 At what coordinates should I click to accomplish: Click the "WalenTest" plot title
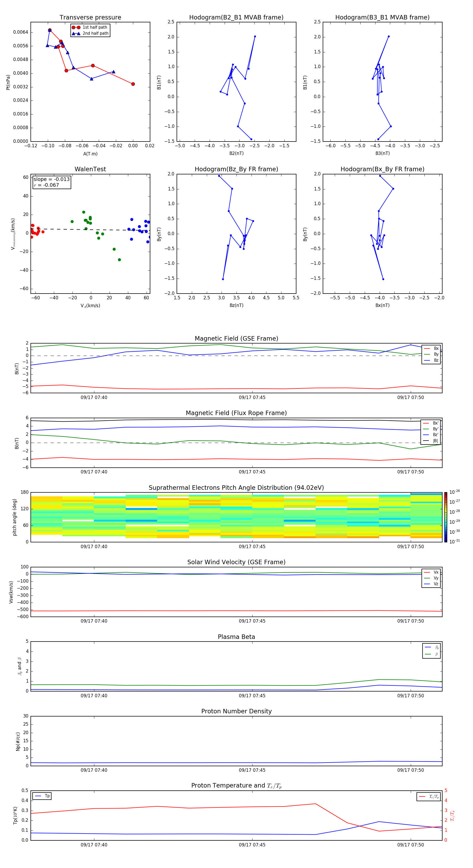click(90, 169)
